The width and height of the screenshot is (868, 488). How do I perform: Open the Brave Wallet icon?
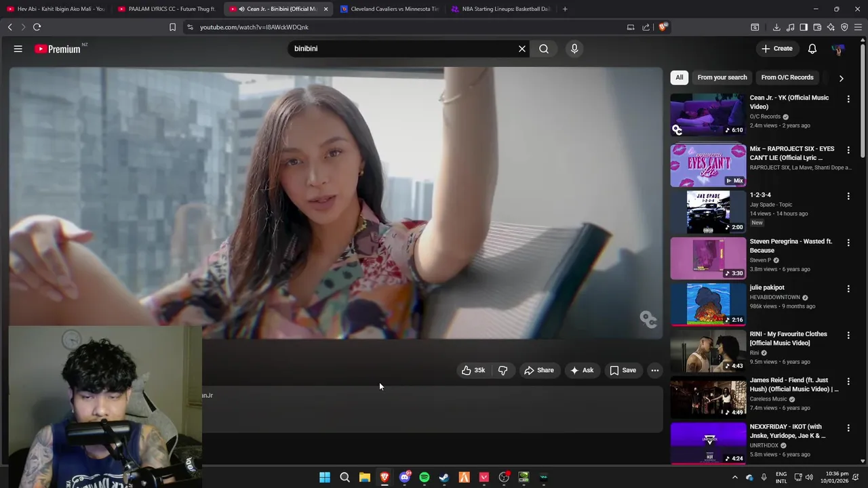pyautogui.click(x=817, y=27)
